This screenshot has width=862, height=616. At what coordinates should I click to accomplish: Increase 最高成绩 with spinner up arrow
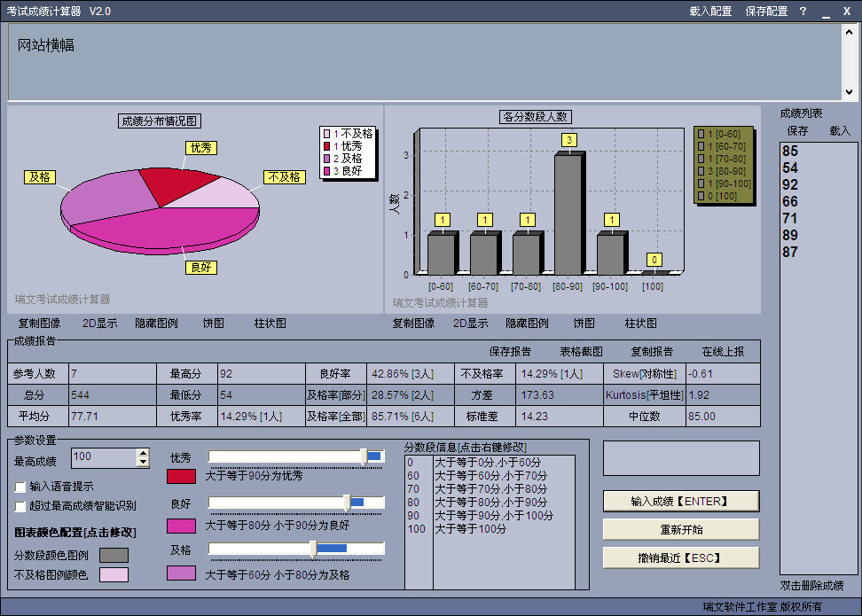click(143, 453)
